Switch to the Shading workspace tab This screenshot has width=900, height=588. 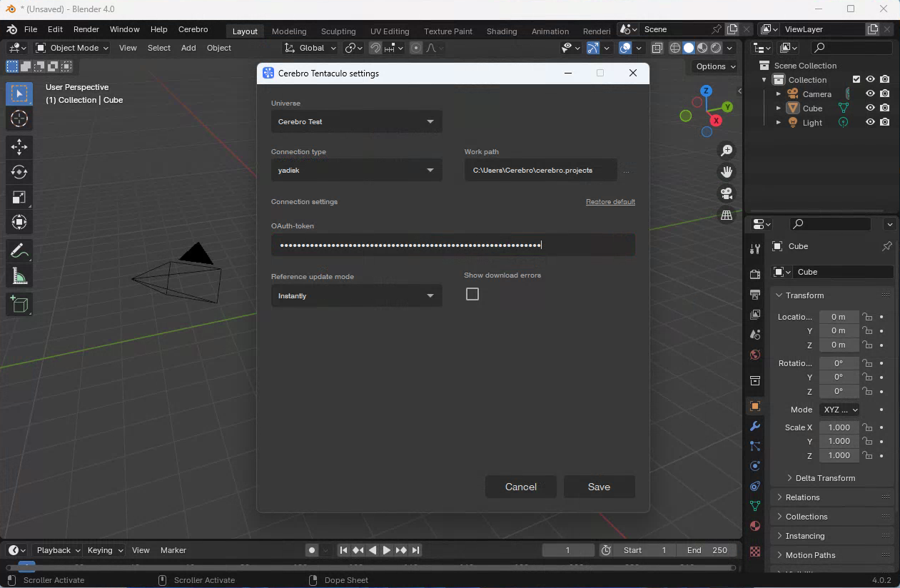502,31
